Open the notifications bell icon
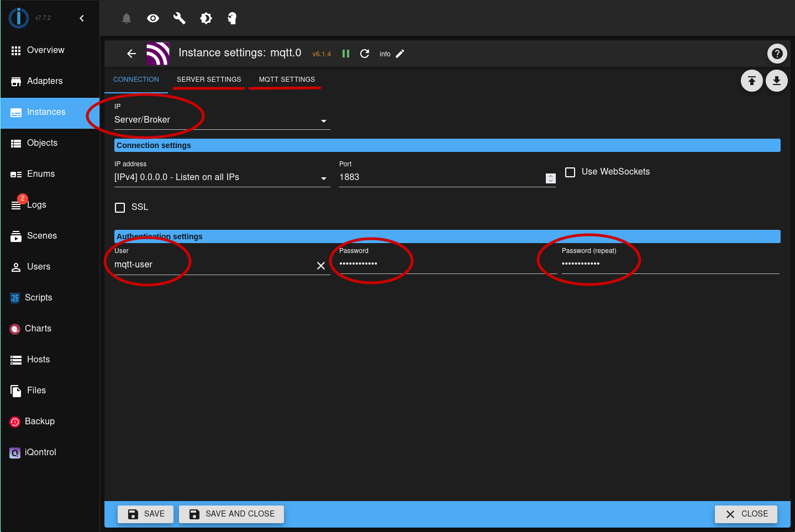795x532 pixels. click(x=126, y=18)
